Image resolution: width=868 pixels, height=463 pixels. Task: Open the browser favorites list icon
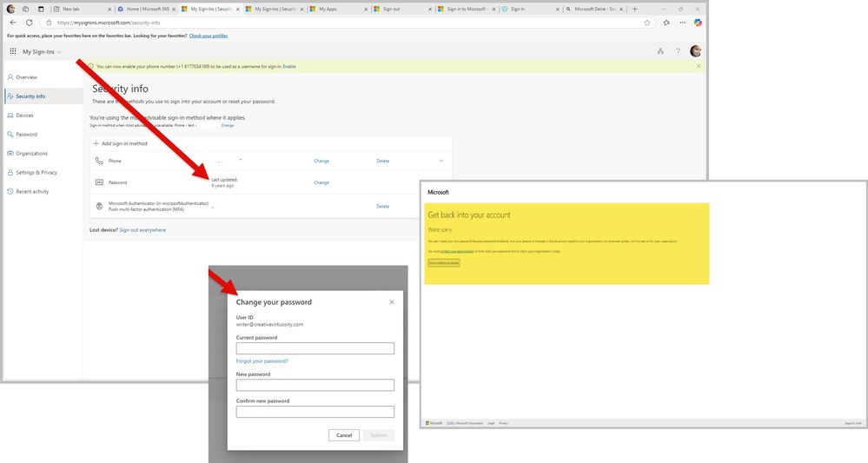tap(666, 23)
